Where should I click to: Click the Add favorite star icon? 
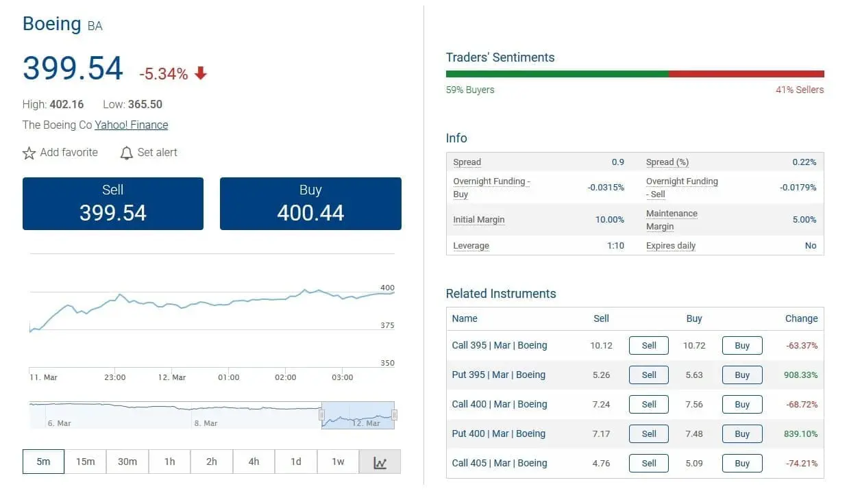click(29, 153)
